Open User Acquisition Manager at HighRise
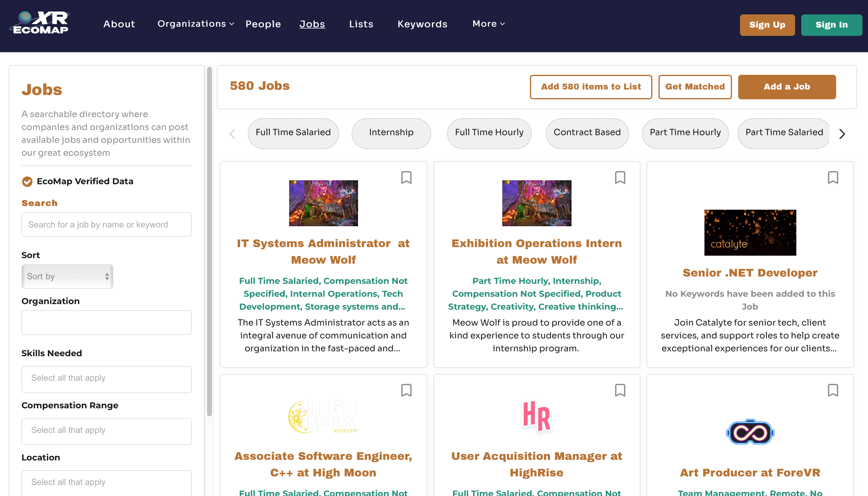Screen dimensions: 868x496 pyautogui.click(x=537, y=464)
